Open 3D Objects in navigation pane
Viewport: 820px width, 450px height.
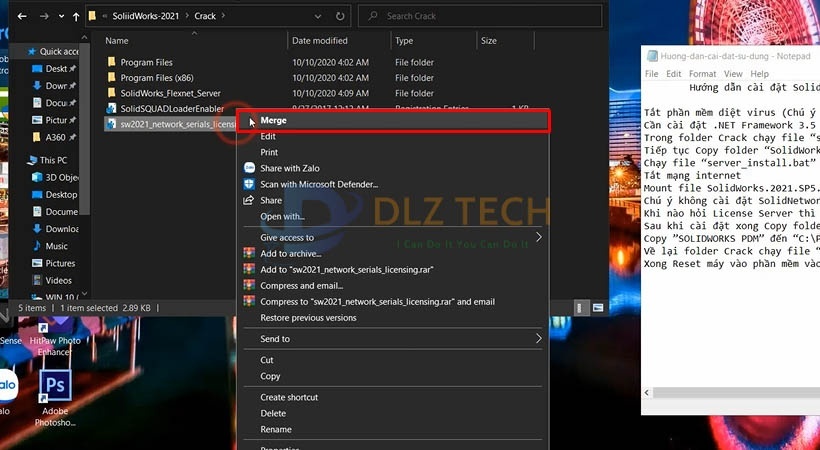click(61, 177)
